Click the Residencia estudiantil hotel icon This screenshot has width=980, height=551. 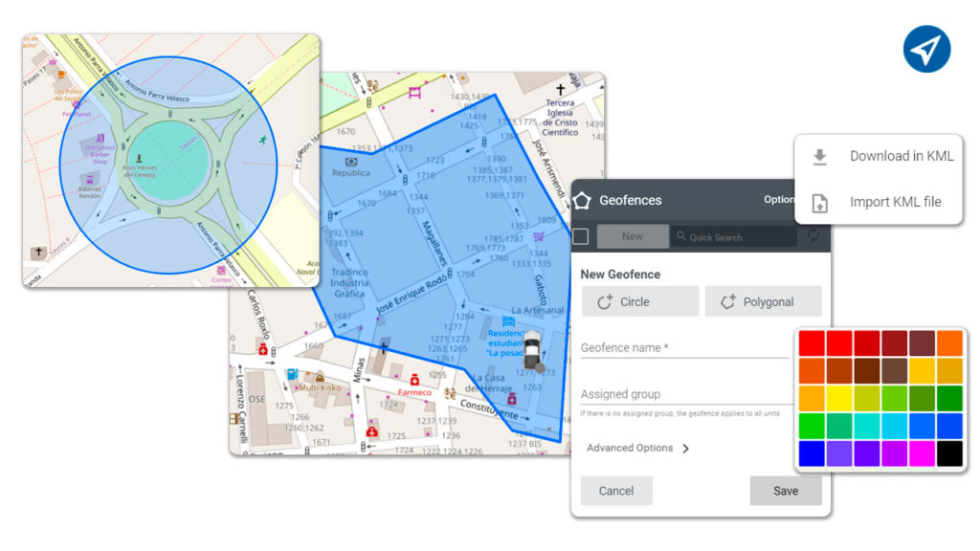point(508,321)
